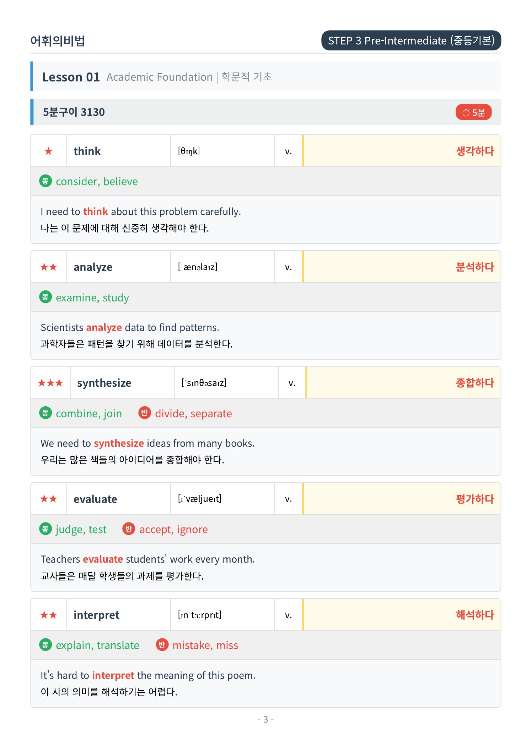This screenshot has width=532, height=756.
Task: Click the green synonym badge beside consider
Action: click(45, 181)
